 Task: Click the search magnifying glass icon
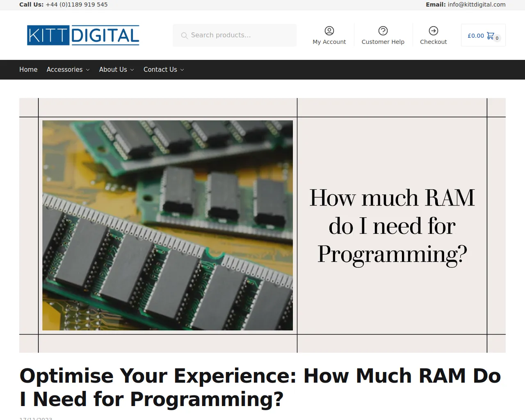[185, 36]
